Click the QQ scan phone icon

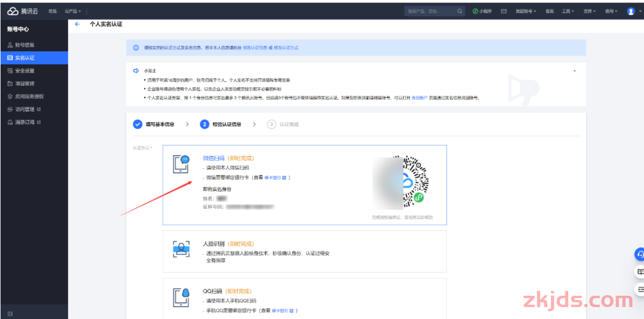pos(181,298)
